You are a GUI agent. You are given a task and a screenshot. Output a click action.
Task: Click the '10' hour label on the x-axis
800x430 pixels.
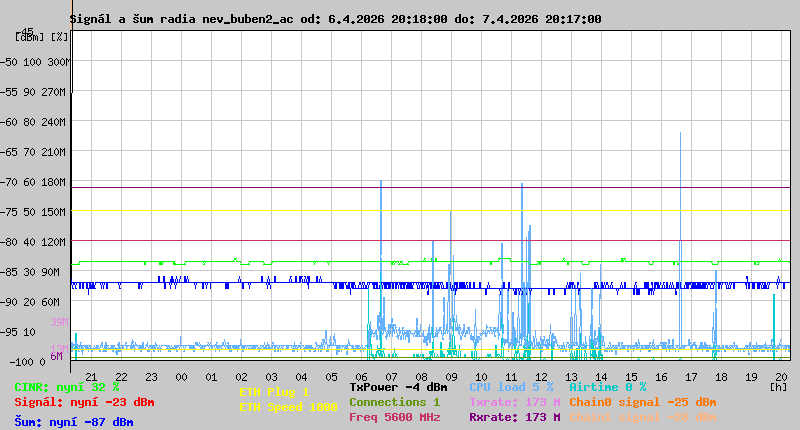pos(482,377)
